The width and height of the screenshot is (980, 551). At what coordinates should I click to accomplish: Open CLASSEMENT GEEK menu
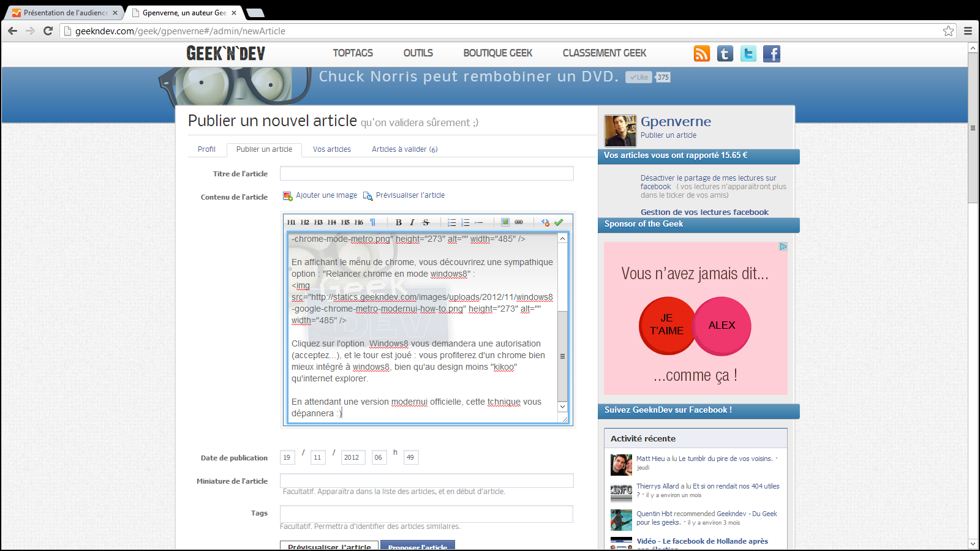[x=605, y=53]
